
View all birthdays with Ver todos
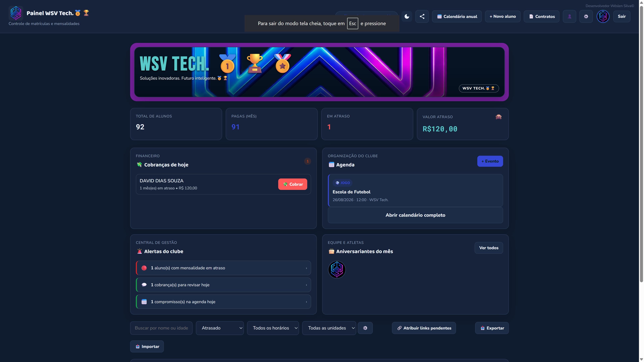(x=489, y=248)
